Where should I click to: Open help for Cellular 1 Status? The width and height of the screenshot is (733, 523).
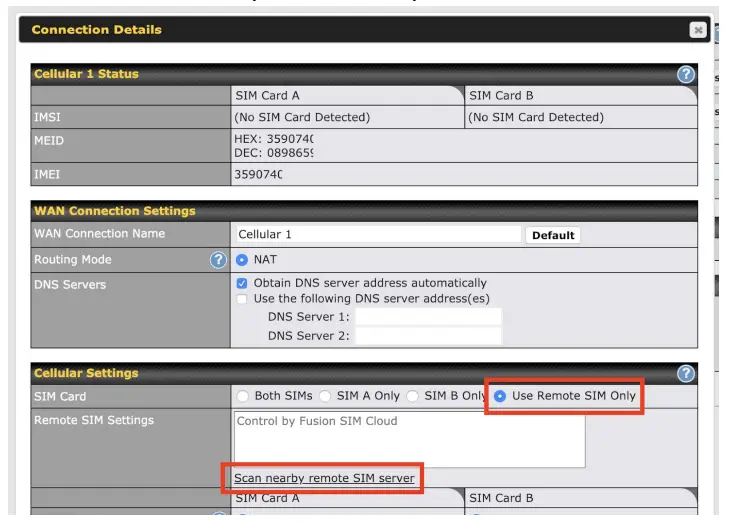pos(686,74)
